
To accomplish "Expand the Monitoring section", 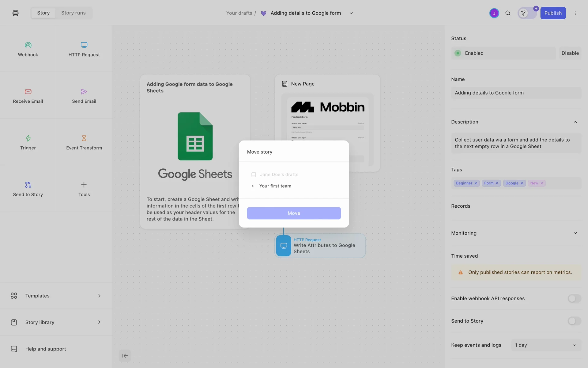I will point(575,233).
